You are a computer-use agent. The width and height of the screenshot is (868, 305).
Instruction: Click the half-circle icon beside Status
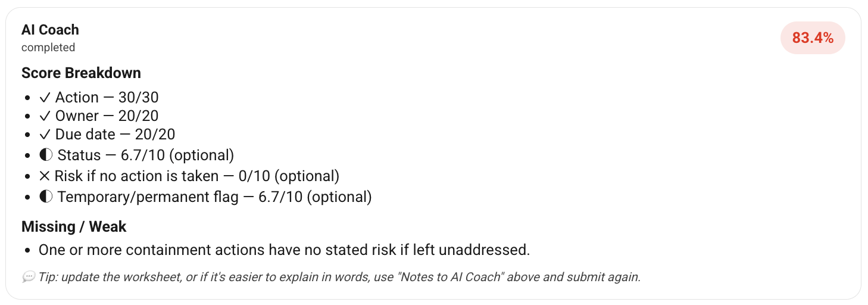[x=46, y=155]
